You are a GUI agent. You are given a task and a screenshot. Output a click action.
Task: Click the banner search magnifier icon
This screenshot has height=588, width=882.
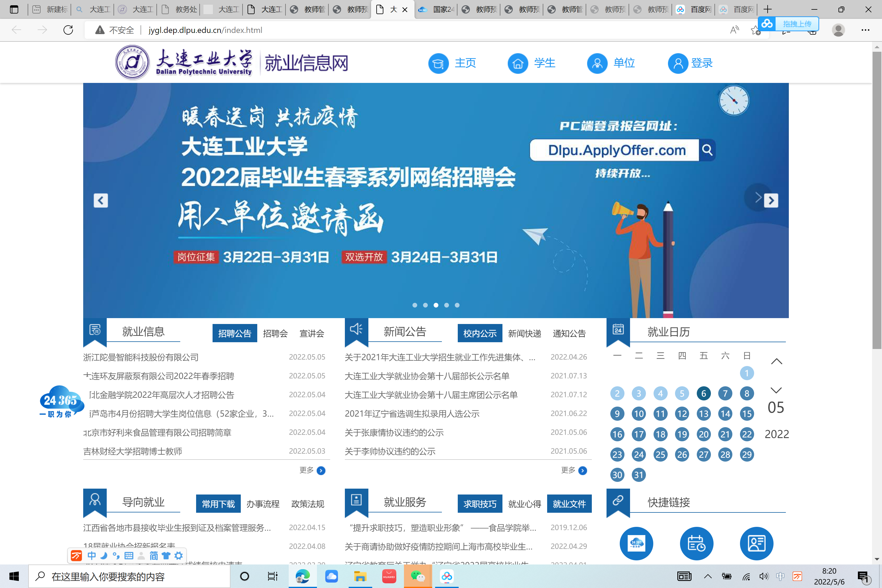pyautogui.click(x=707, y=150)
